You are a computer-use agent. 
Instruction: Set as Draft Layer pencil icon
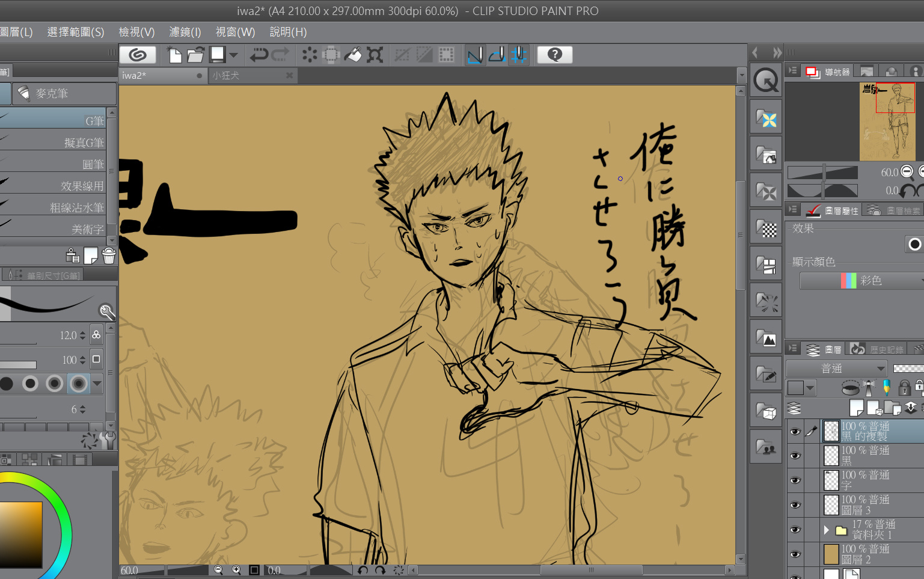(x=886, y=388)
